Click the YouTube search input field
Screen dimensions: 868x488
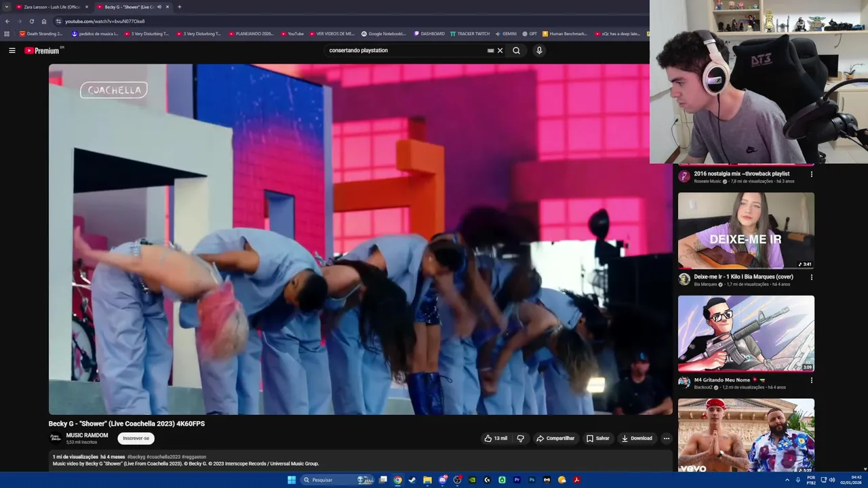pos(406,50)
